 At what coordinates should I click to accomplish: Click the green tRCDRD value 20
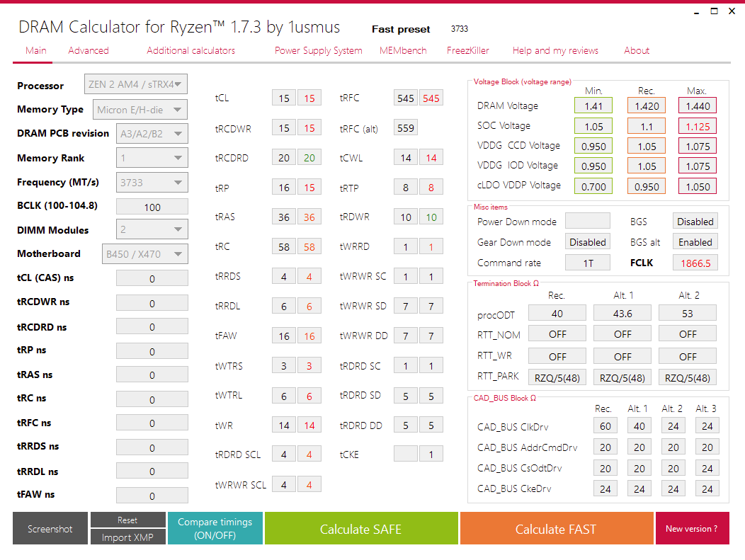coord(309,157)
